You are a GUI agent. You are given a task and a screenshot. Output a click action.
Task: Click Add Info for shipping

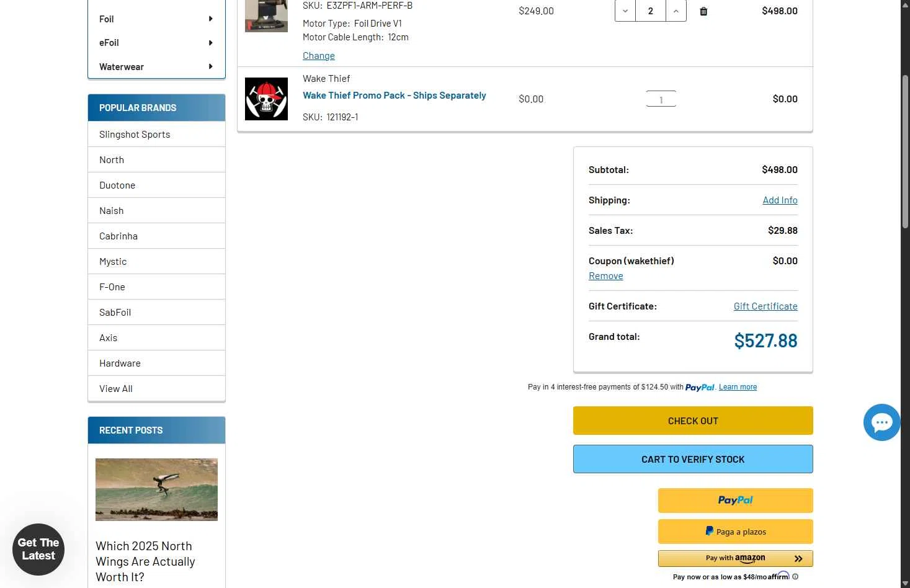point(780,200)
